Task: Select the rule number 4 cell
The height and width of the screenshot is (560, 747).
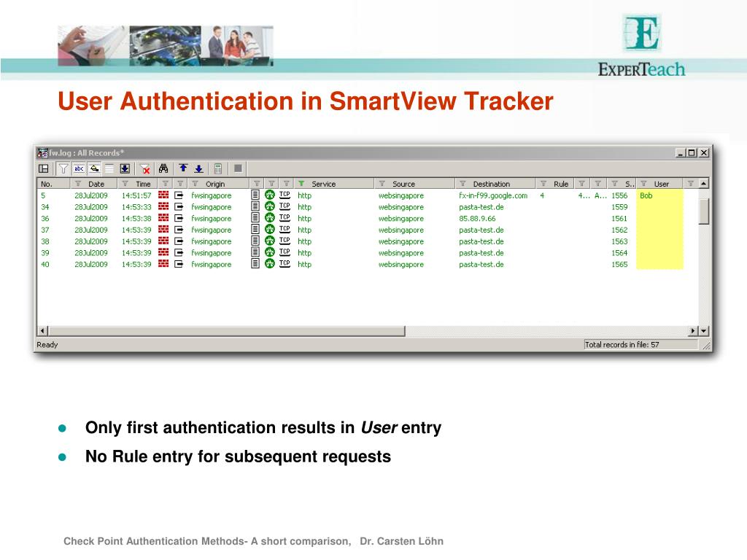Action: tap(542, 195)
